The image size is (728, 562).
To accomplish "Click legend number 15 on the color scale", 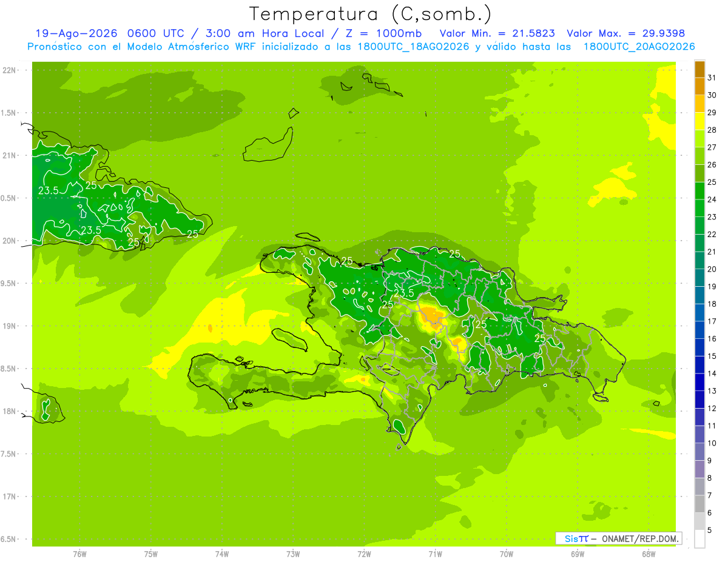I will click(712, 356).
